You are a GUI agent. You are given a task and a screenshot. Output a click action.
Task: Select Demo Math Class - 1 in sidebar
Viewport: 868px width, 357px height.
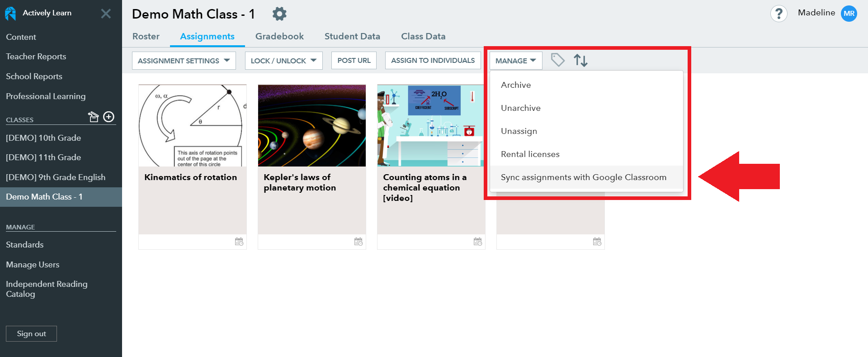coord(61,197)
